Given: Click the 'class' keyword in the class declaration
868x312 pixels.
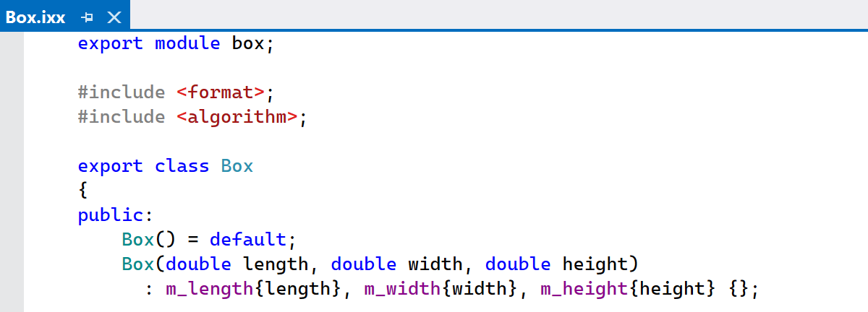Looking at the screenshot, I should (x=182, y=166).
